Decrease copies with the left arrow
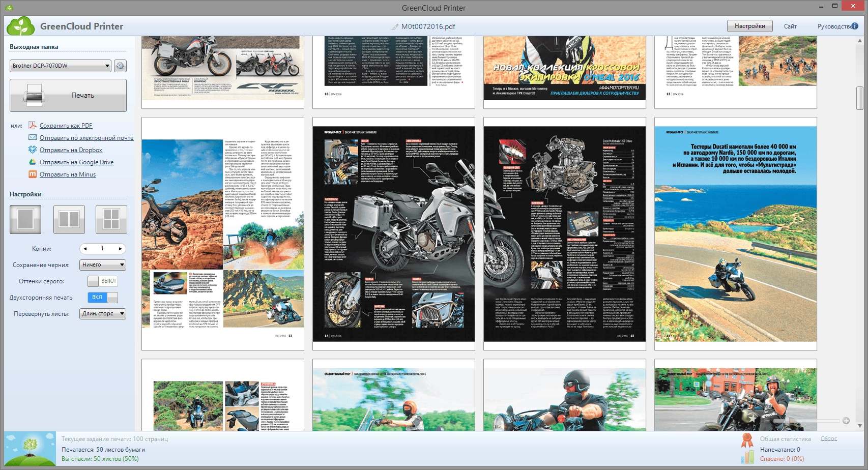 (85, 249)
